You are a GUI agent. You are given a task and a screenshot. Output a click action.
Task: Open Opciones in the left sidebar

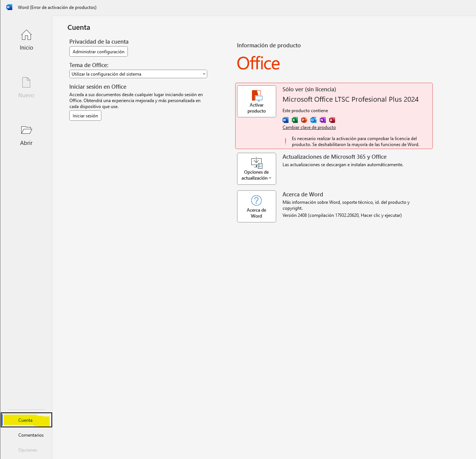pos(28,450)
